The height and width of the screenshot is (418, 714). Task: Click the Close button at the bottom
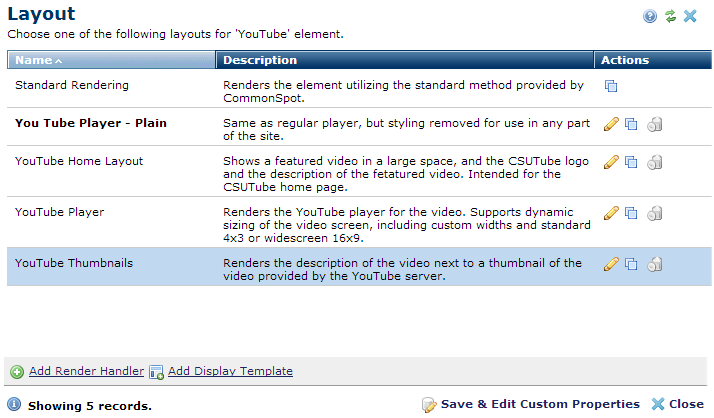coord(677,404)
